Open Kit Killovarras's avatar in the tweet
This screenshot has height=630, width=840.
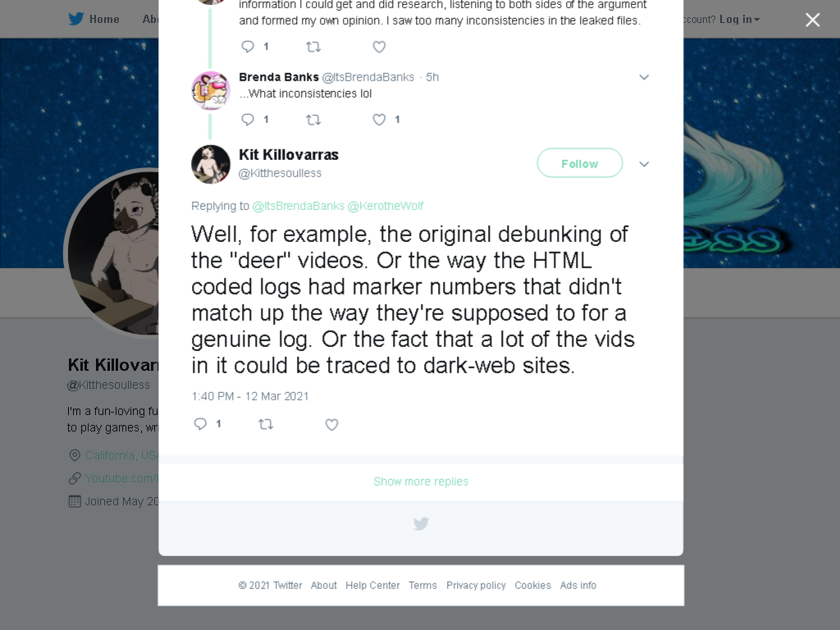[x=211, y=164]
